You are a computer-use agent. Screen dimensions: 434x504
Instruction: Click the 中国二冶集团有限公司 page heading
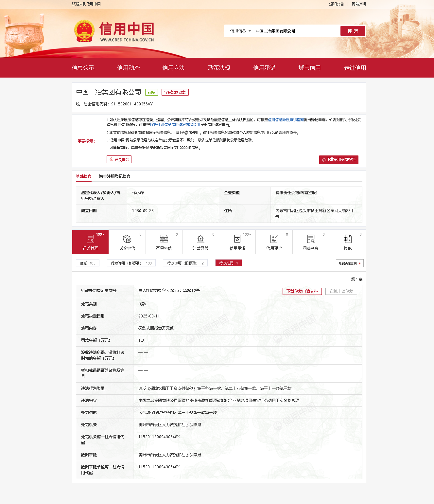coord(109,92)
